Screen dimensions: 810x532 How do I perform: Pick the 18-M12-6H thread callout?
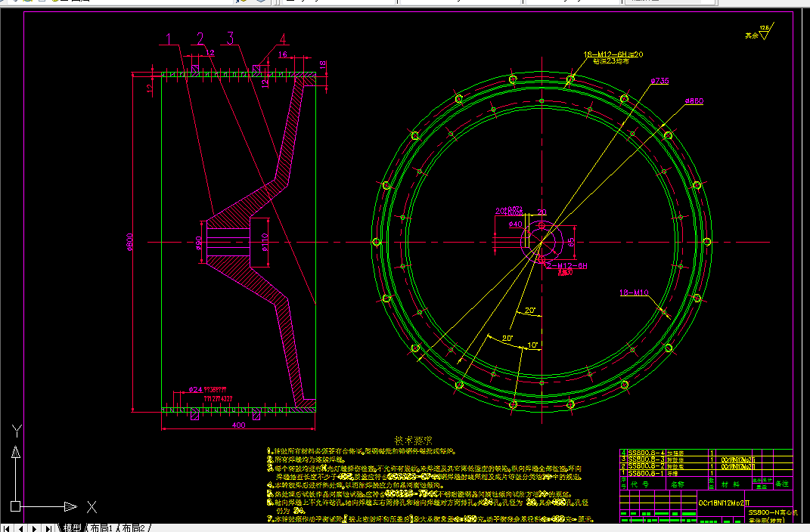tap(613, 54)
